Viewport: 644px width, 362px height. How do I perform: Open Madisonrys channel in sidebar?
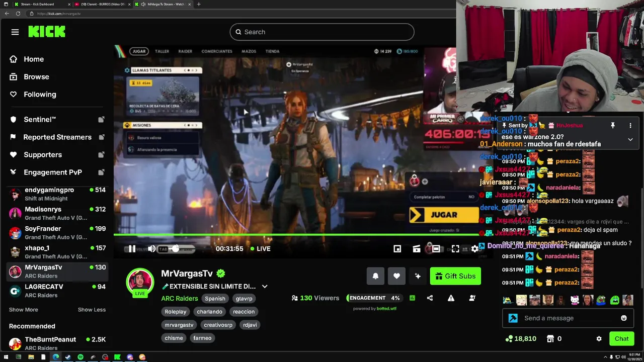[x=57, y=213]
